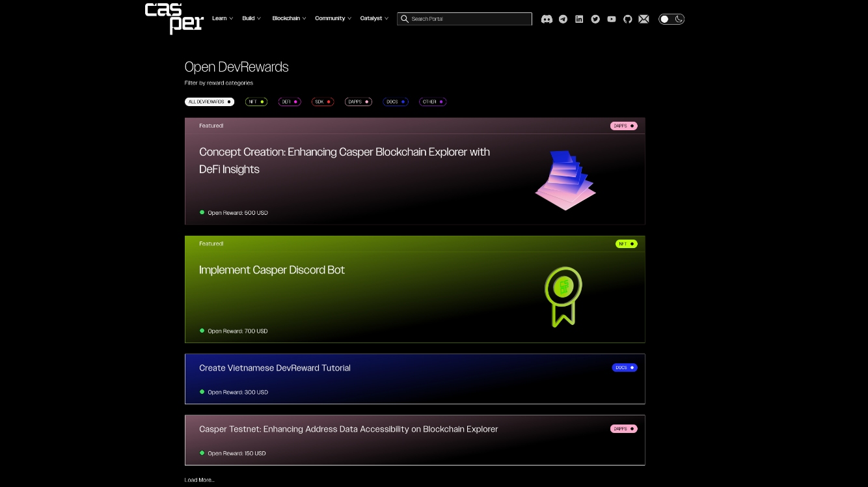Open Create Vietnamese DevReward Tutorial
Viewport: 868px width, 487px height.
click(x=275, y=368)
